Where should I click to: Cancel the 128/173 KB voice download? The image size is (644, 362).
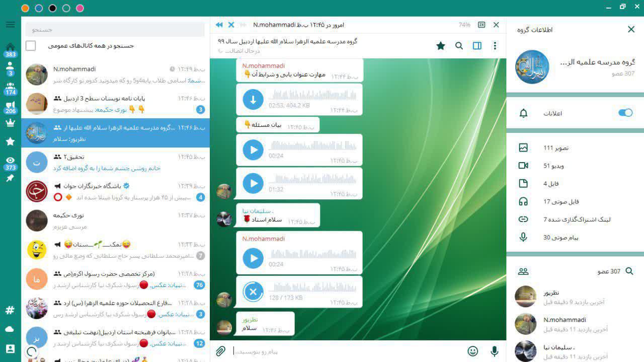pyautogui.click(x=253, y=292)
